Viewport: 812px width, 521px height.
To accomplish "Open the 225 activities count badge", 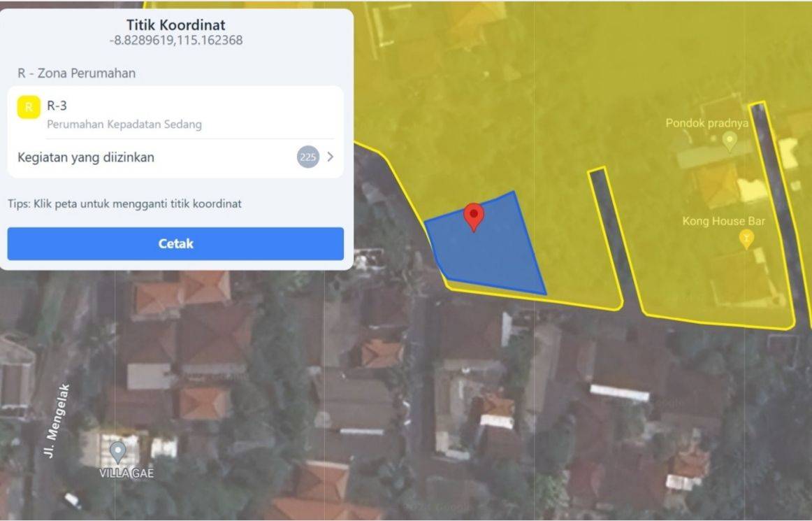I will [x=307, y=157].
